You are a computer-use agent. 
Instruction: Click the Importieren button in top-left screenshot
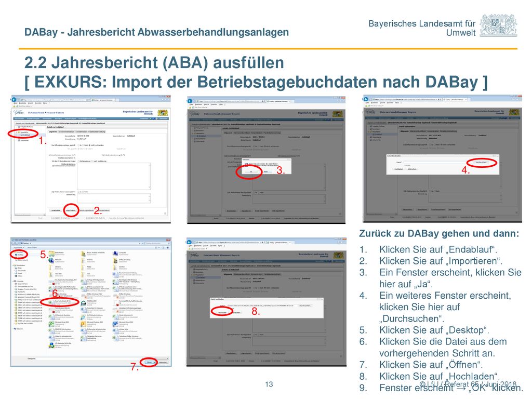pos(71,210)
